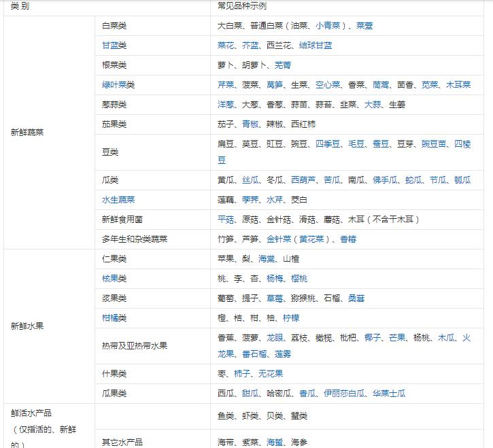Open the 大蒜 link
493x448 pixels.
tap(373, 105)
